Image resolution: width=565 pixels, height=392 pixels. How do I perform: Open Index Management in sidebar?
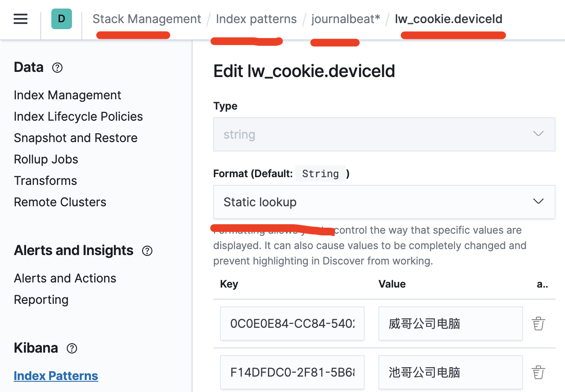[68, 95]
